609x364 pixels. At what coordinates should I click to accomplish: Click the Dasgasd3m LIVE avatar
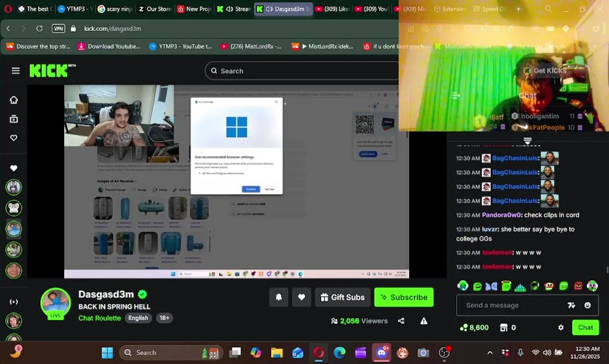tap(56, 304)
